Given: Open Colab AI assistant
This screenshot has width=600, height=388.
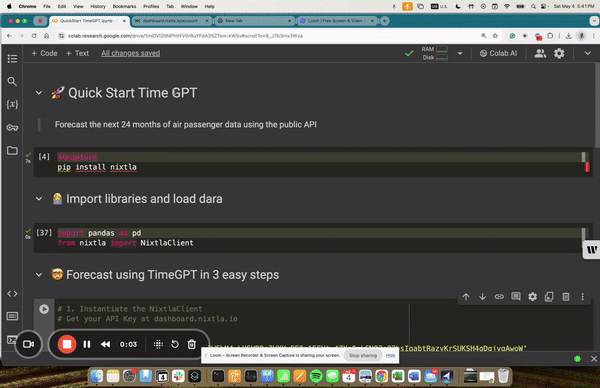Looking at the screenshot, I should point(498,53).
